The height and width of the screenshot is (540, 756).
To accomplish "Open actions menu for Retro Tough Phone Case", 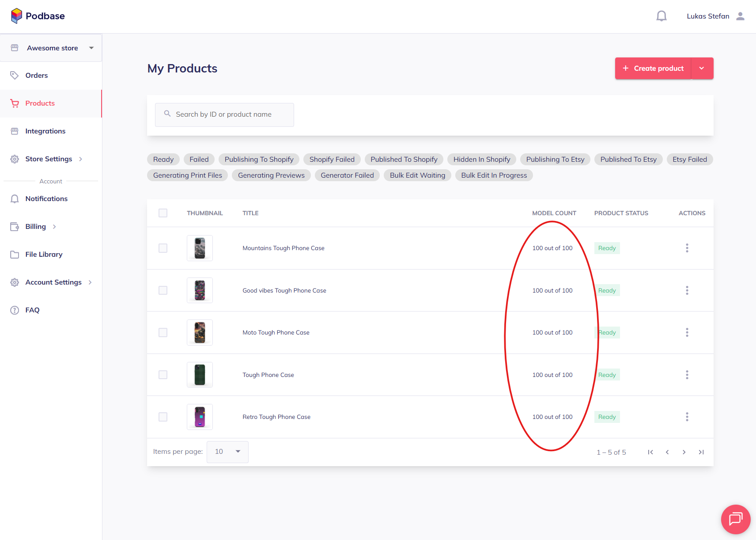I will pyautogui.click(x=687, y=417).
